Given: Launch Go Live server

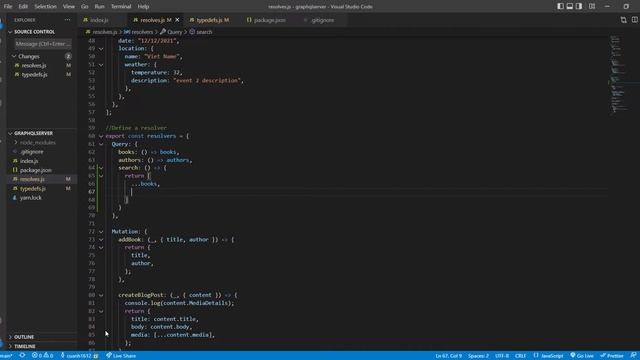Looking at the screenshot, I should (582, 356).
